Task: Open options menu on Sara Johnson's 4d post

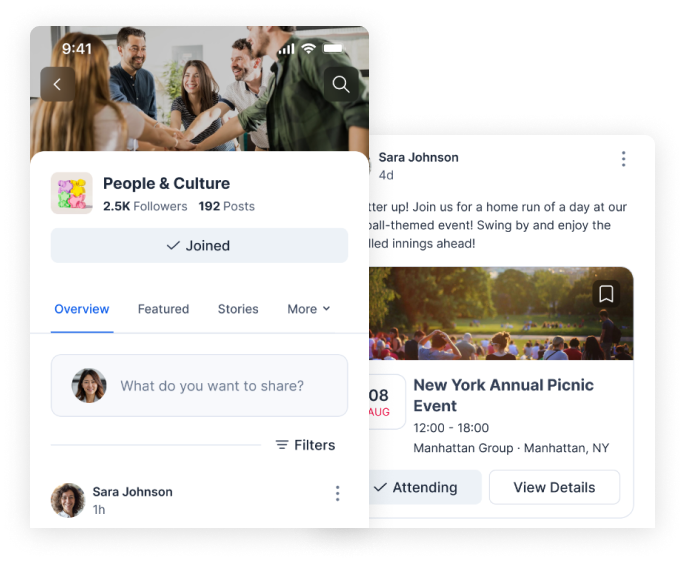Action: (623, 159)
